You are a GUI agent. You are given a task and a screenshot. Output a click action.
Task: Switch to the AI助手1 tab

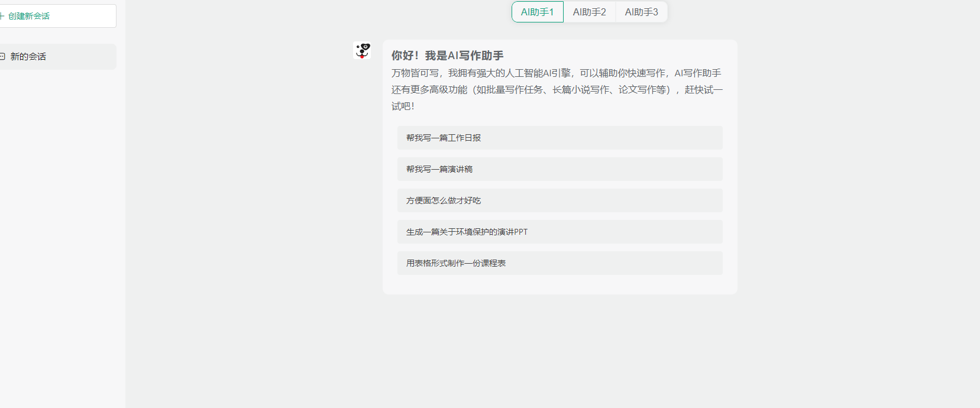[x=537, y=12]
